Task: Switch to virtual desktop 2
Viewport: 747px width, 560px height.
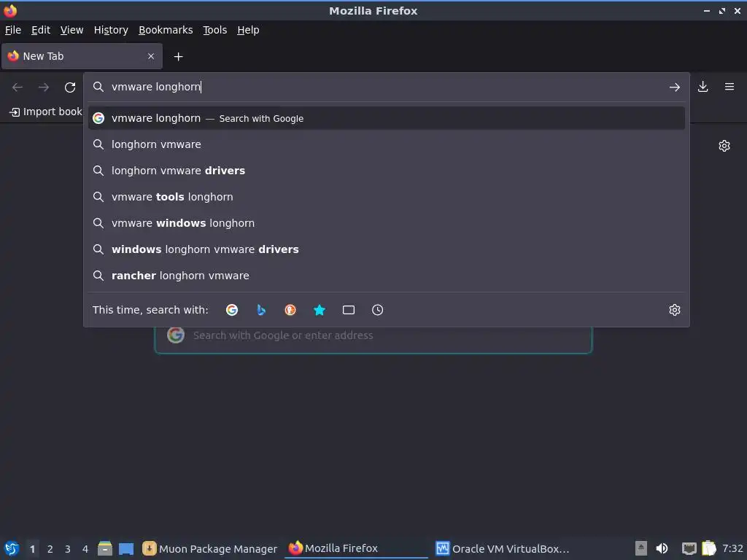Action: click(50, 549)
